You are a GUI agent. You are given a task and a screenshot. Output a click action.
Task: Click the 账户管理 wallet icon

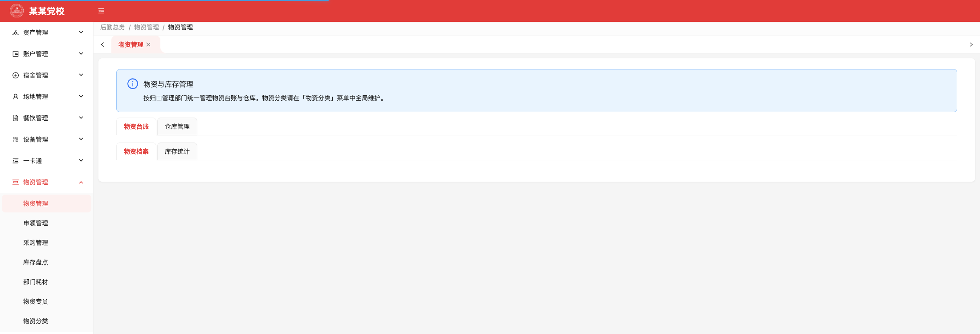(16, 54)
